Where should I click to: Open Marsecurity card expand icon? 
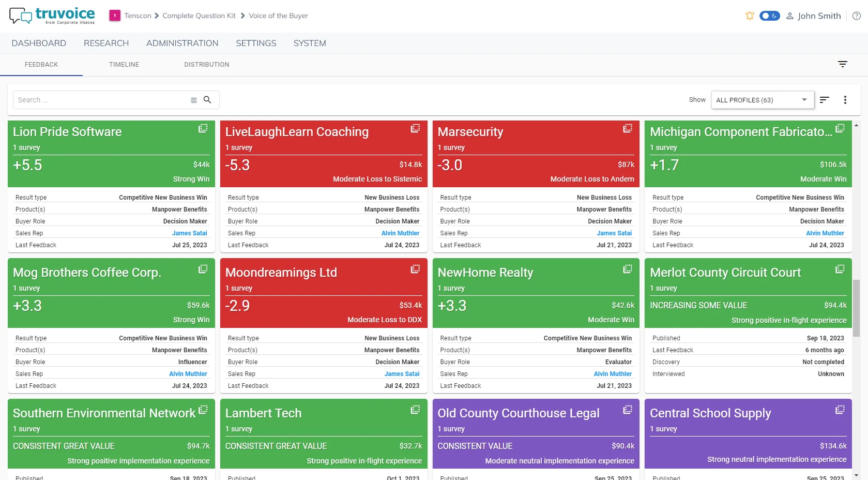628,128
